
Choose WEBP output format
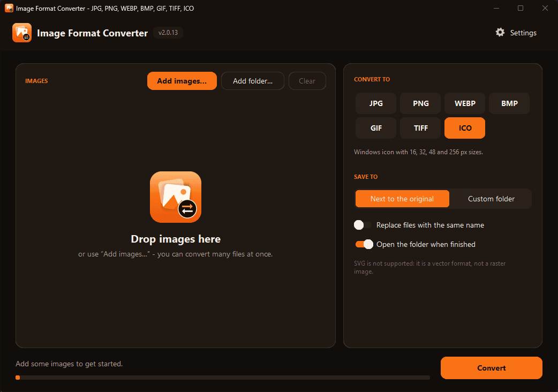point(465,103)
